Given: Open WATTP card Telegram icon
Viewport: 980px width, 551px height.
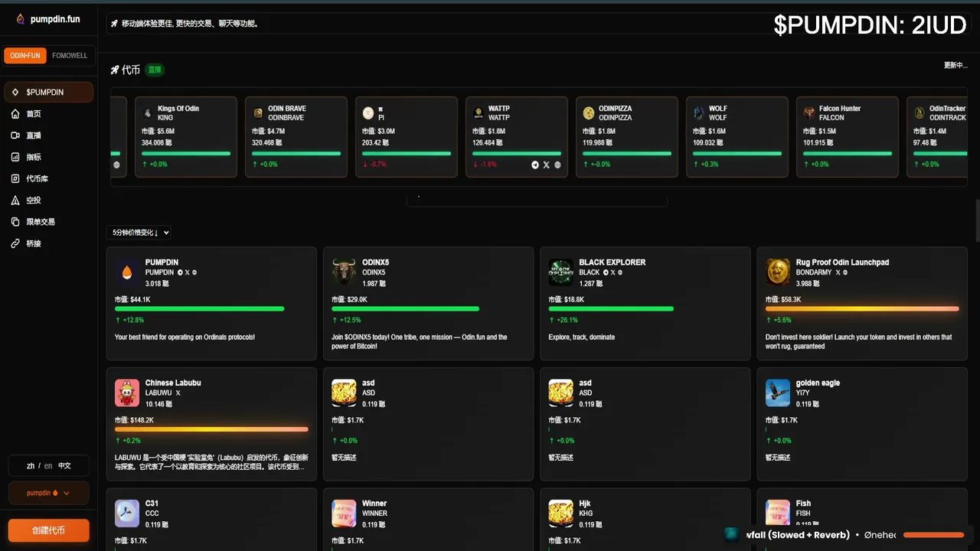Looking at the screenshot, I should (x=535, y=165).
